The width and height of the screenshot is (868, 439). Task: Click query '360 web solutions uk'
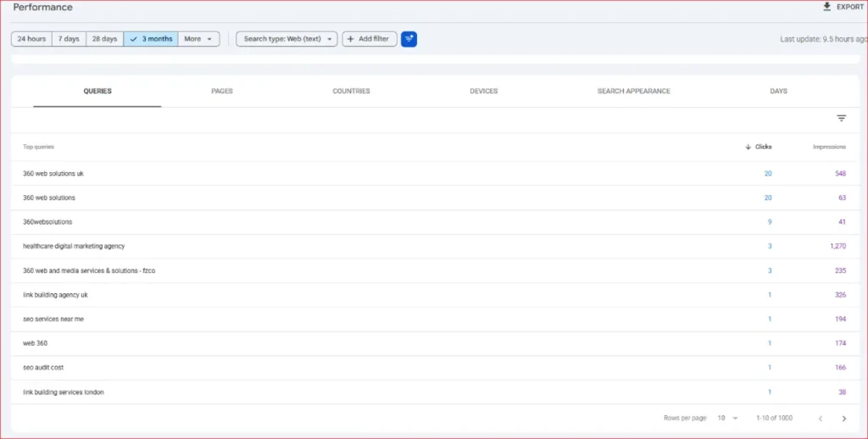(x=53, y=173)
